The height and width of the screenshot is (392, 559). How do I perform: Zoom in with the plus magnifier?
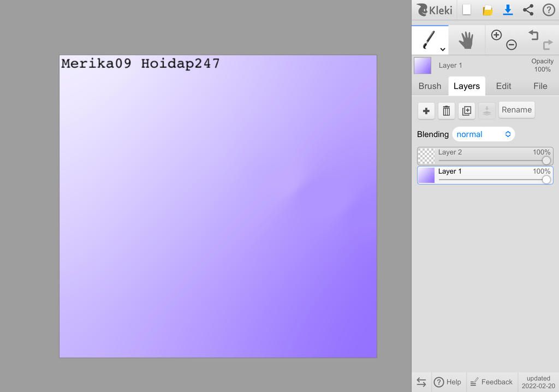coord(496,35)
